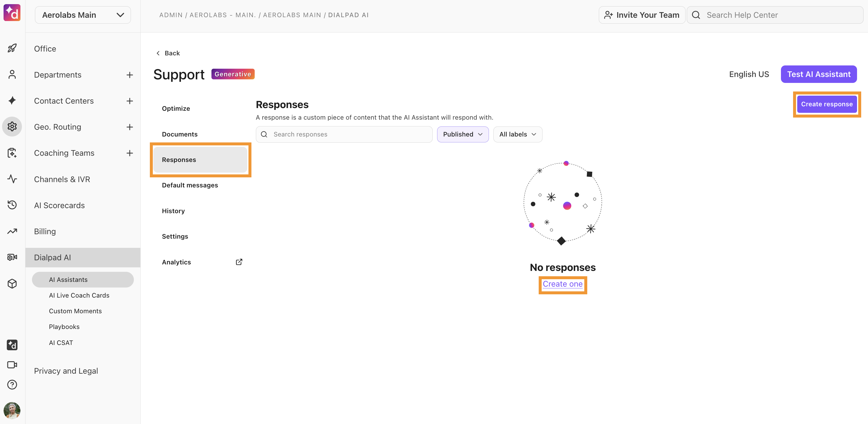Select Dialpad AI section in the sidebar
Viewport: 868px width, 424px height.
83,258
